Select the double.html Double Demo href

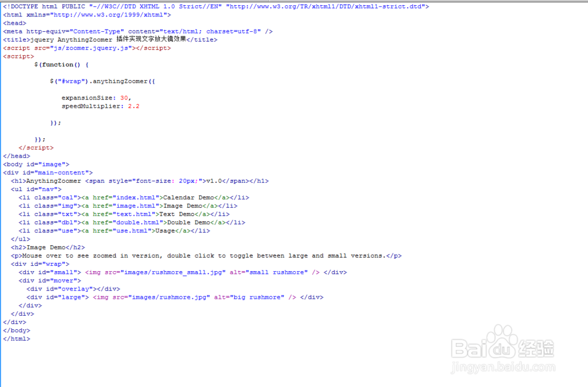[133, 222]
